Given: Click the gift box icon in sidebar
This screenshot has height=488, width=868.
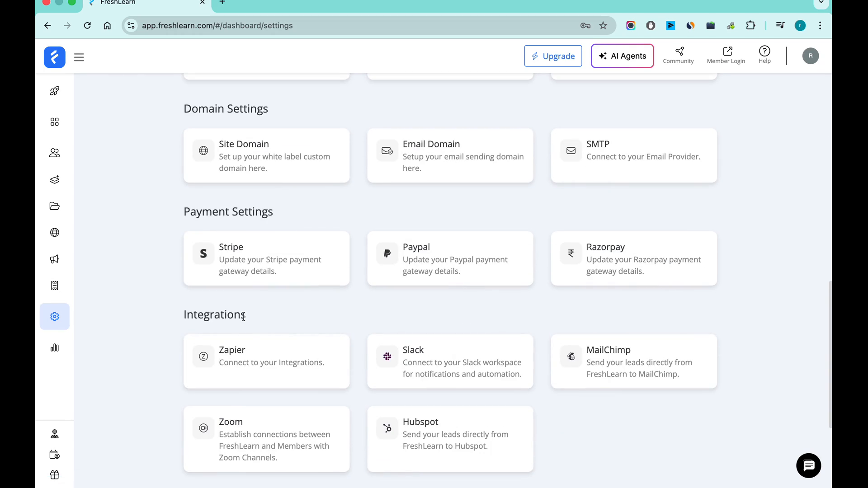Looking at the screenshot, I should click(x=54, y=474).
